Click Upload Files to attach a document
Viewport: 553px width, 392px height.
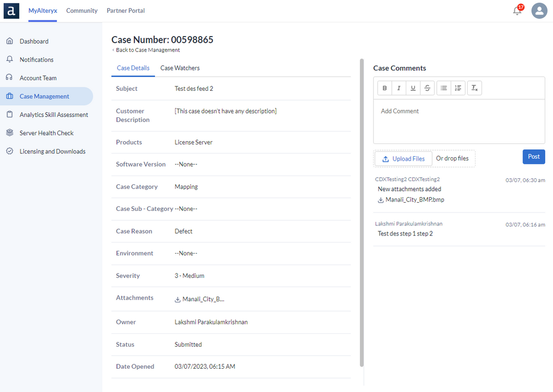point(404,158)
